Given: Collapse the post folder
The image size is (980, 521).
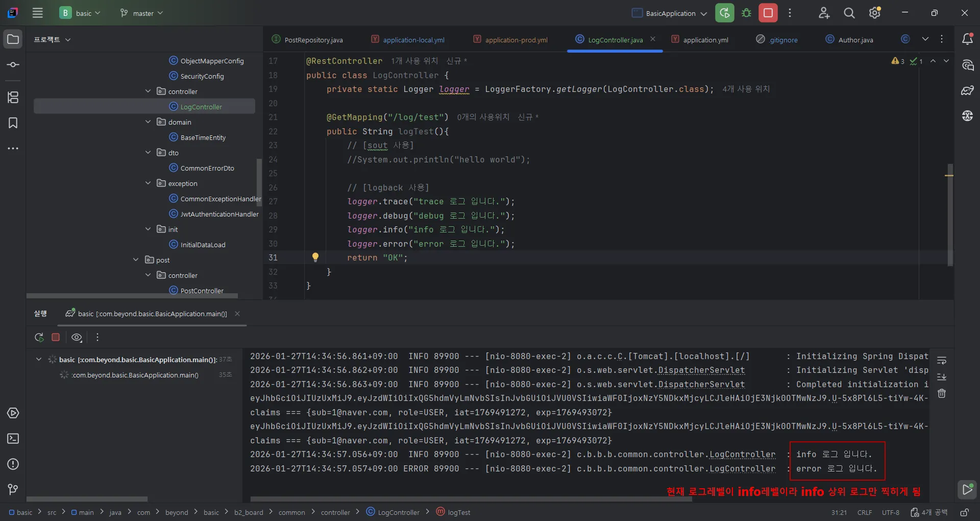Looking at the screenshot, I should click(x=136, y=260).
